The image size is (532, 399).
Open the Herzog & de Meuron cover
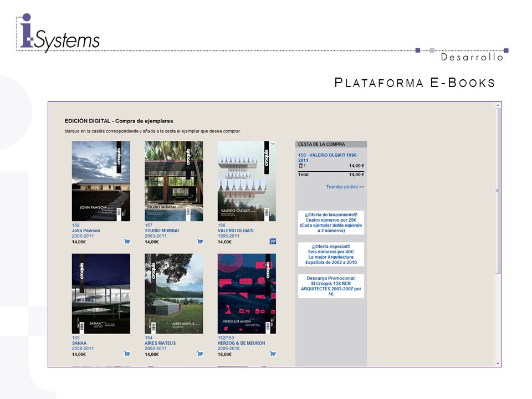247,294
